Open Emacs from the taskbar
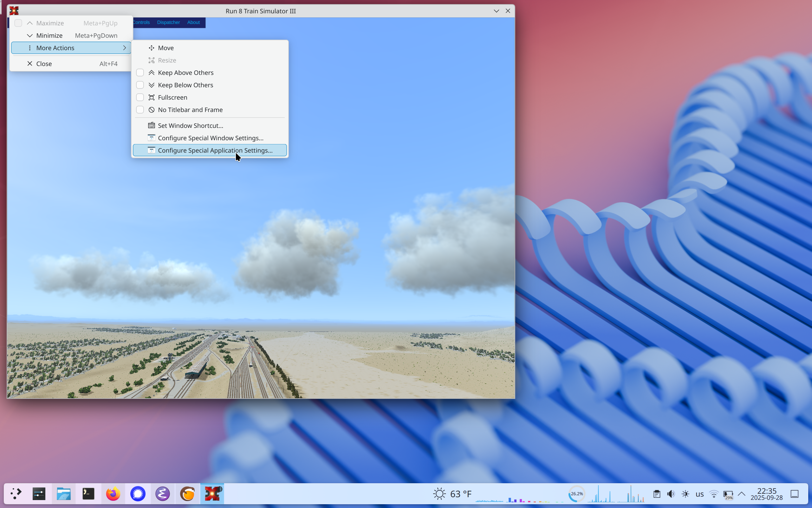This screenshot has height=508, width=812. click(162, 493)
